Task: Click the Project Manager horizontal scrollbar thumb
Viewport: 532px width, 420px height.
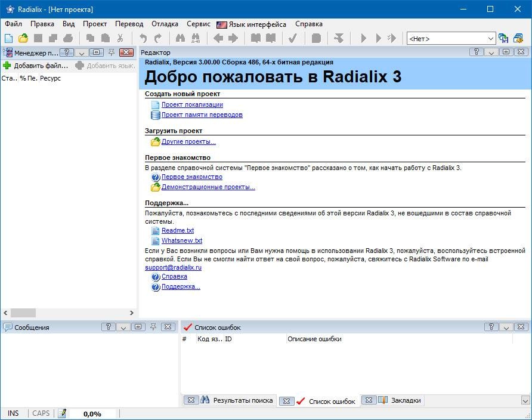Action: (x=23, y=313)
